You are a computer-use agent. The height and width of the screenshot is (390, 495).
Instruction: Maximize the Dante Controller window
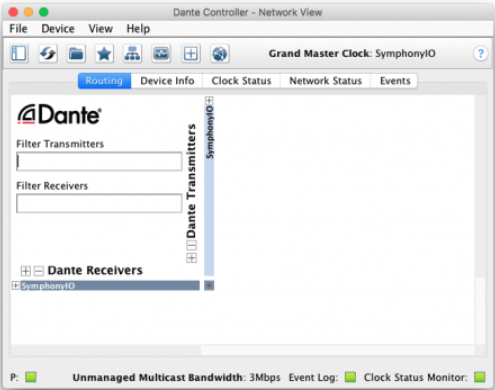44,12
